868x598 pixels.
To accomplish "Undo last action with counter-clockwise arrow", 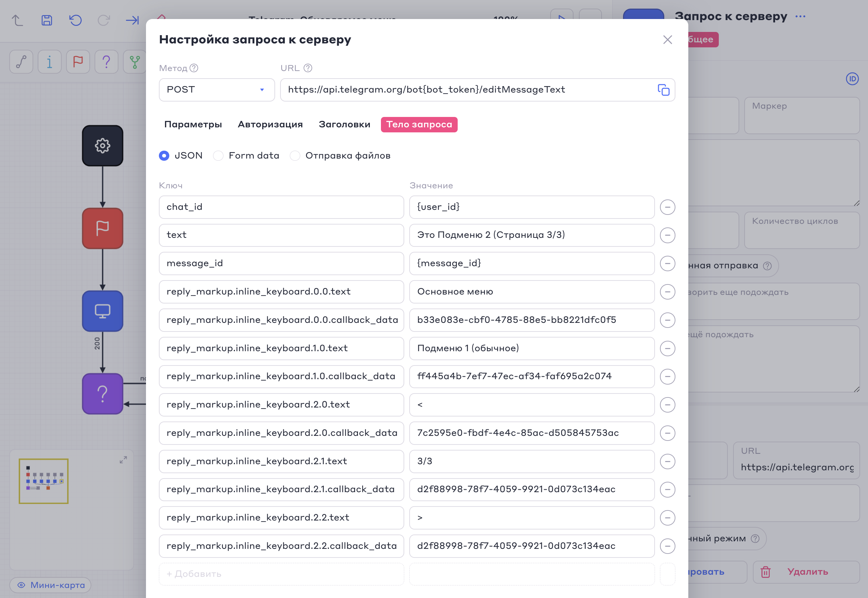I will click(75, 20).
